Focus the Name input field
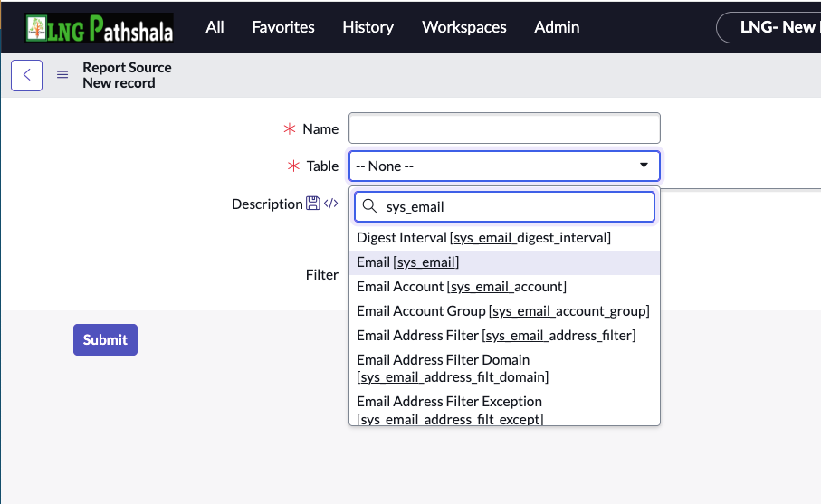Viewport: 821px width, 504px height. tap(504, 128)
